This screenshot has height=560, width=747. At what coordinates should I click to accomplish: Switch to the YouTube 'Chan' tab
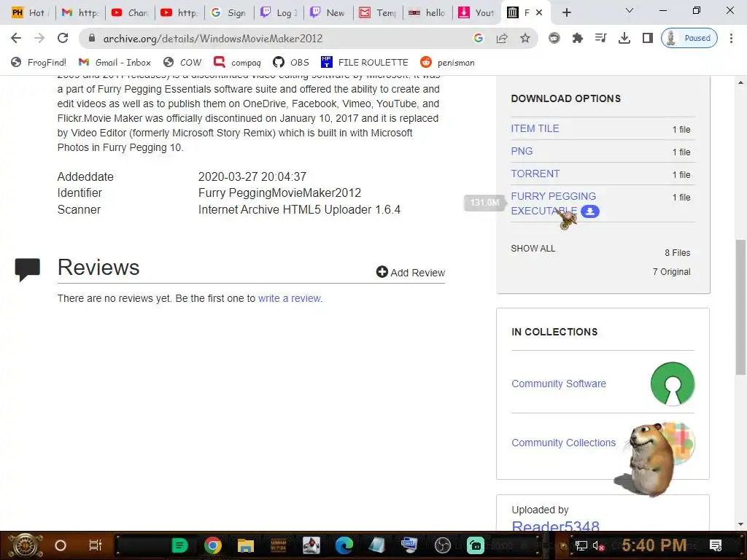point(131,12)
